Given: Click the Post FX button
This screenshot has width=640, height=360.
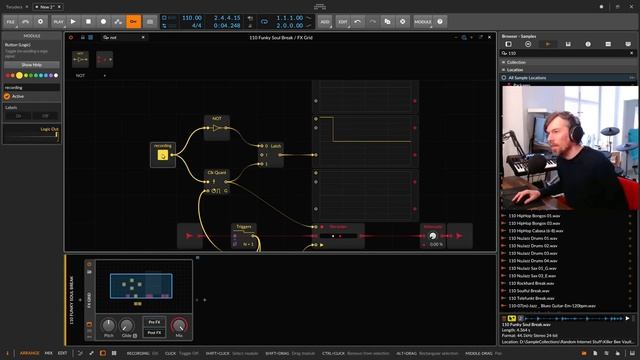Looking at the screenshot, I should click(154, 333).
